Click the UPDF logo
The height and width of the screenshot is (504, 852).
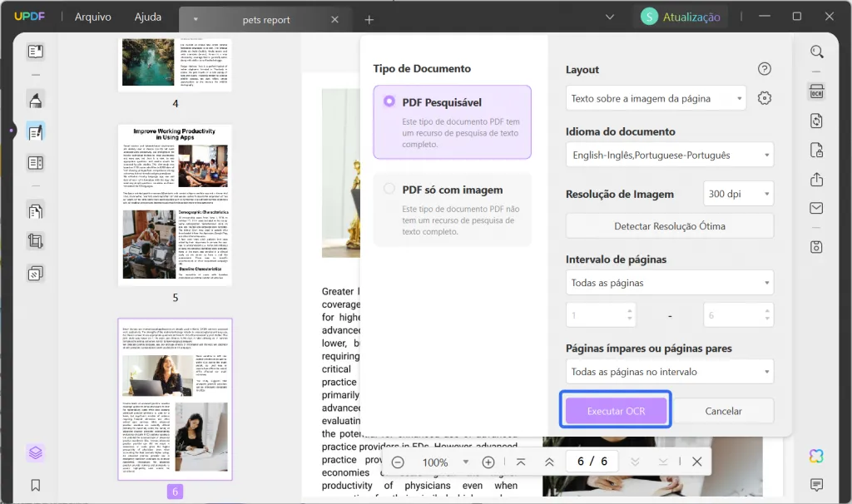pyautogui.click(x=30, y=17)
